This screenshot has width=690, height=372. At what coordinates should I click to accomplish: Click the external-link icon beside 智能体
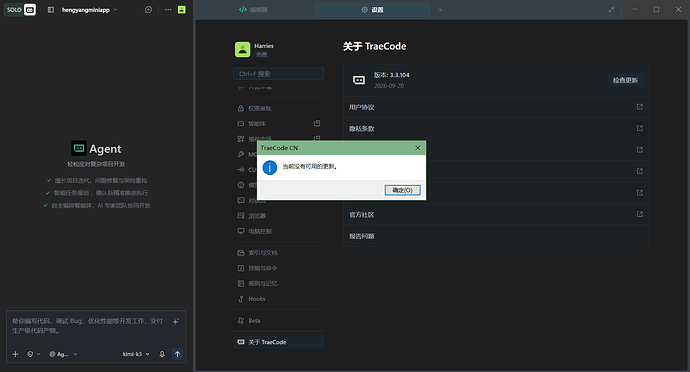coord(317,123)
